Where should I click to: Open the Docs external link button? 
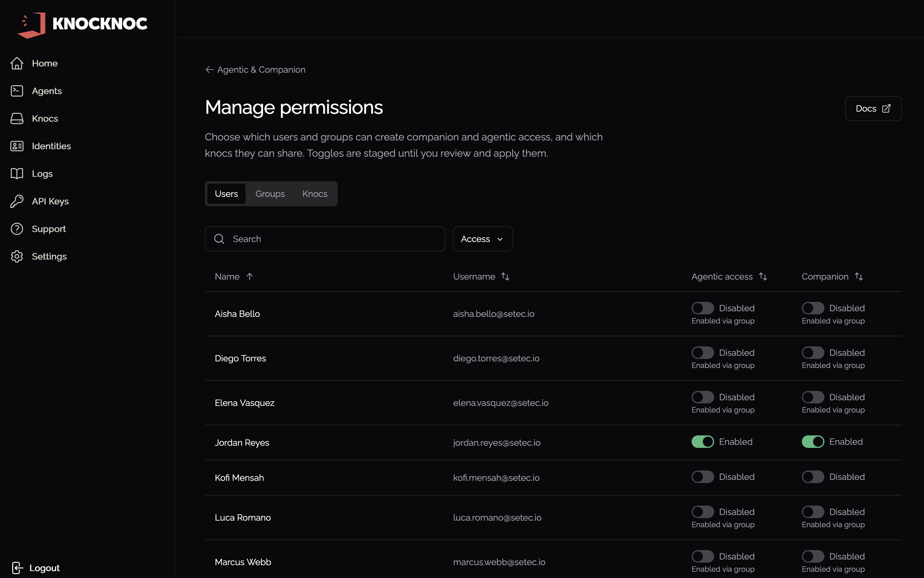(873, 108)
